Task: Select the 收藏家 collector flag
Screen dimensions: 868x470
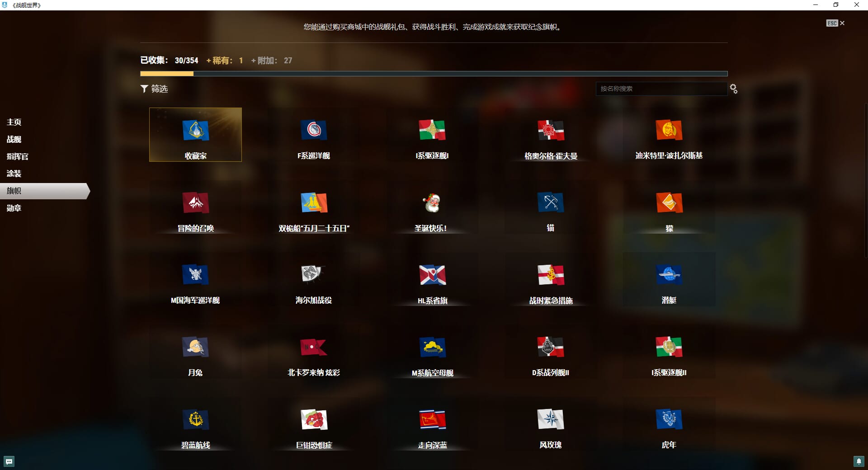Action: click(x=195, y=134)
